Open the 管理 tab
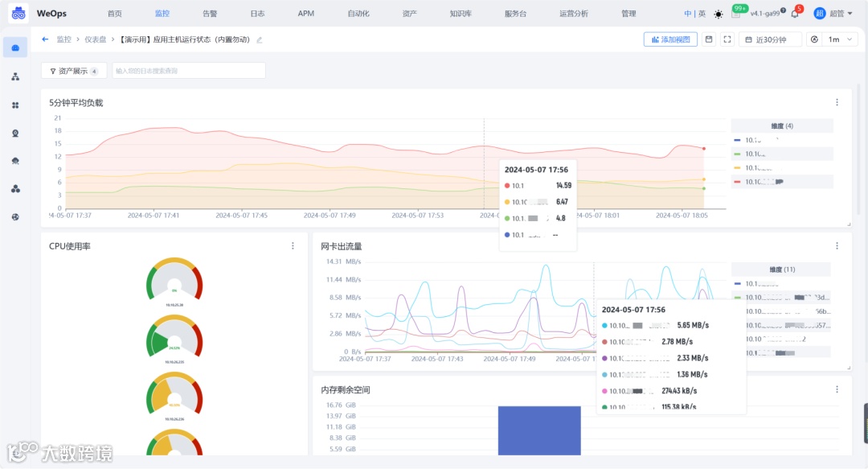Image resolution: width=868 pixels, height=469 pixels. click(628, 14)
